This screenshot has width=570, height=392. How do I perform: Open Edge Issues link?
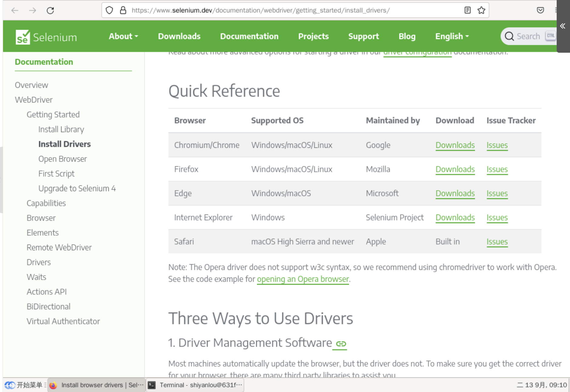point(497,193)
